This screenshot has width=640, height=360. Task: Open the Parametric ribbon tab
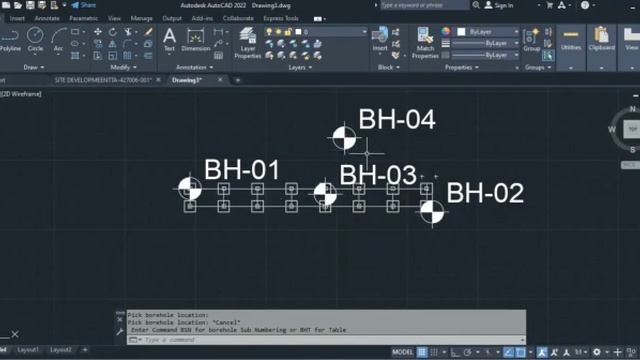[x=83, y=18]
